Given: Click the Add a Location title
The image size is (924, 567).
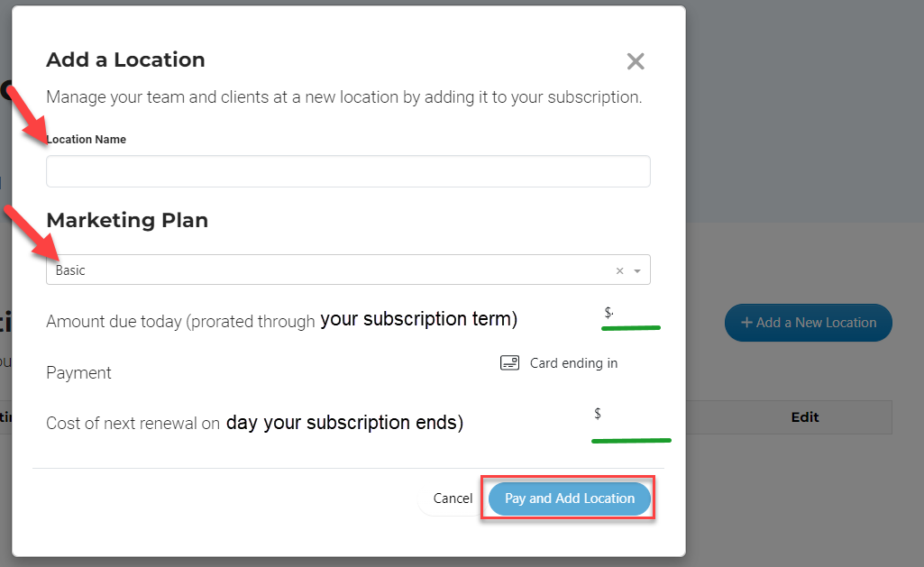Looking at the screenshot, I should coord(125,60).
